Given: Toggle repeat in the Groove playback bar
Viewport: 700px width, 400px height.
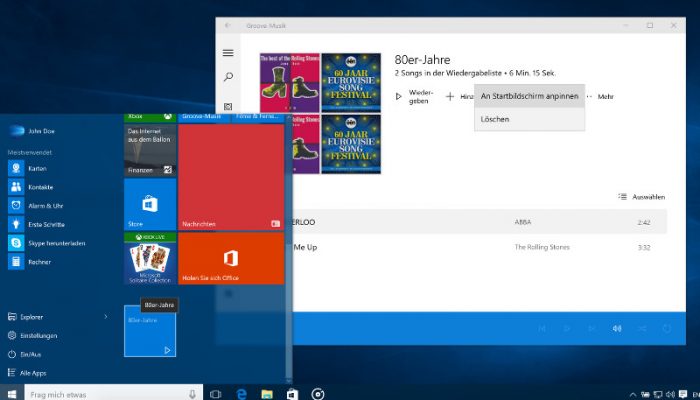Looking at the screenshot, I should tap(667, 329).
